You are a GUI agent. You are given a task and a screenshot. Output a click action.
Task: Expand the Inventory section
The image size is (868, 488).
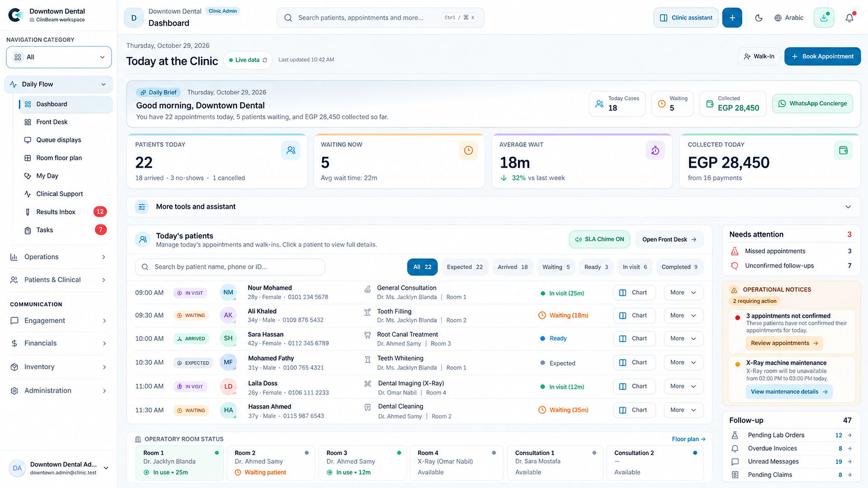(x=58, y=367)
